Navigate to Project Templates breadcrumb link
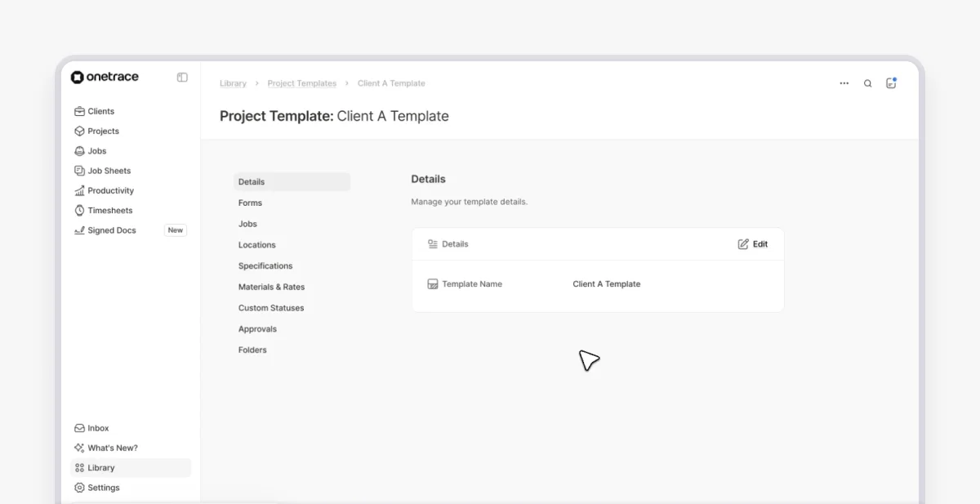This screenshot has height=504, width=980. click(x=302, y=83)
